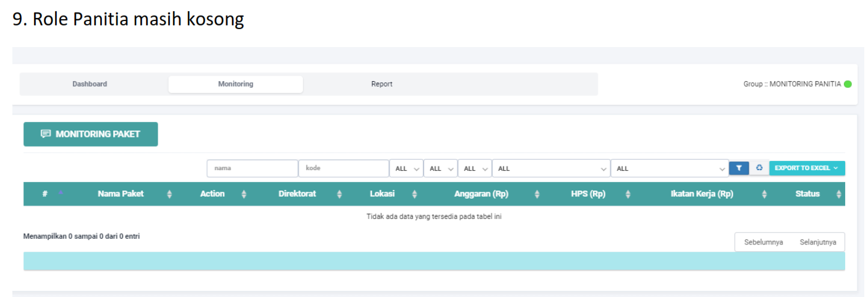The width and height of the screenshot is (868, 297).
Task: Open the third small ALL dropdown
Action: coord(475,168)
